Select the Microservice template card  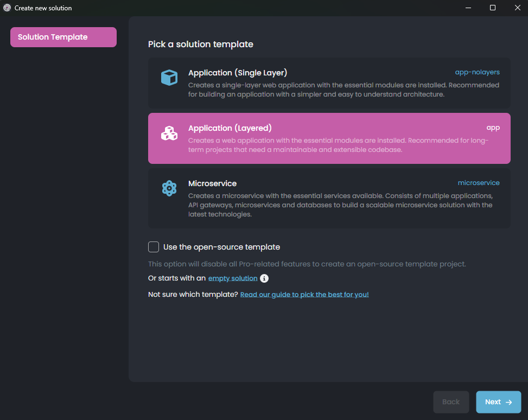[329, 198]
